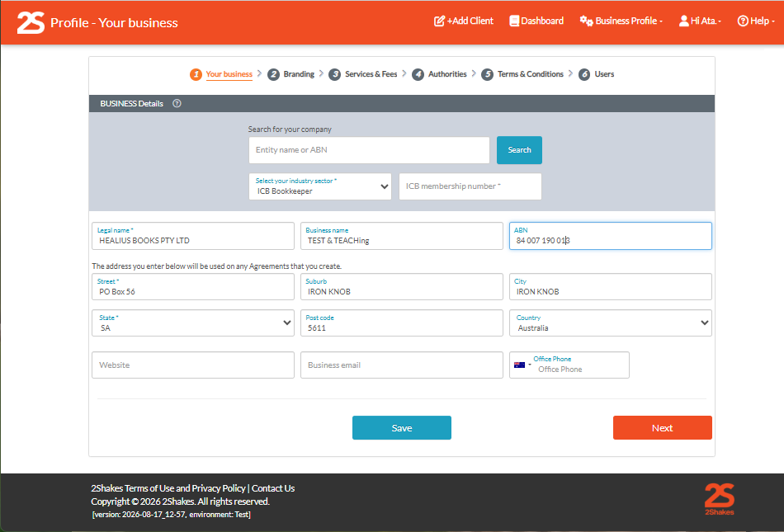The height and width of the screenshot is (532, 784).
Task: Open +Add Client link
Action: click(464, 21)
